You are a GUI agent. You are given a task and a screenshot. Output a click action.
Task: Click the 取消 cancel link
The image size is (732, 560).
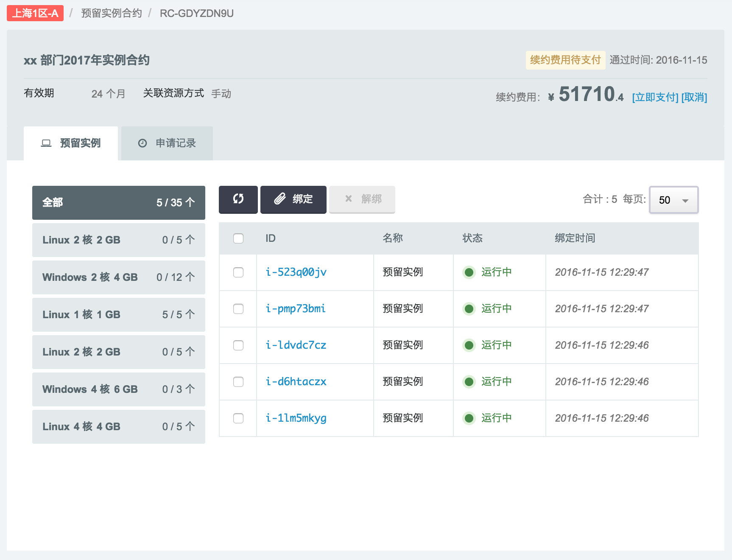[694, 97]
